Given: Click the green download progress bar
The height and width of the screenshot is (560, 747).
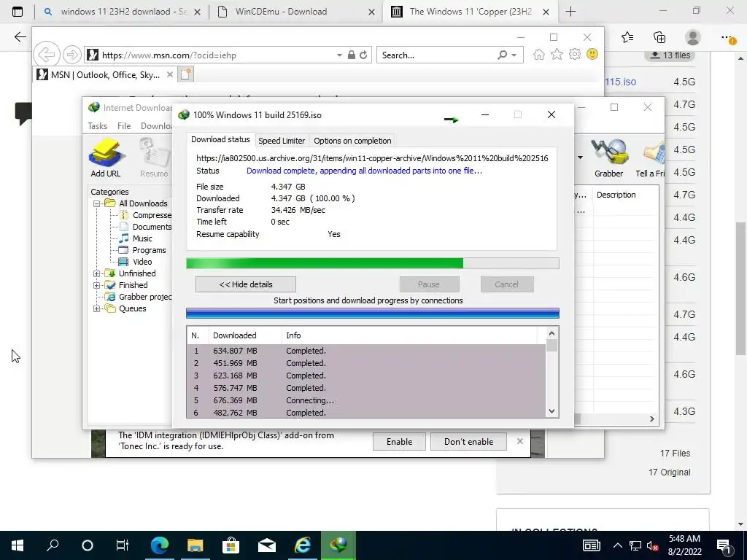Looking at the screenshot, I should point(373,263).
